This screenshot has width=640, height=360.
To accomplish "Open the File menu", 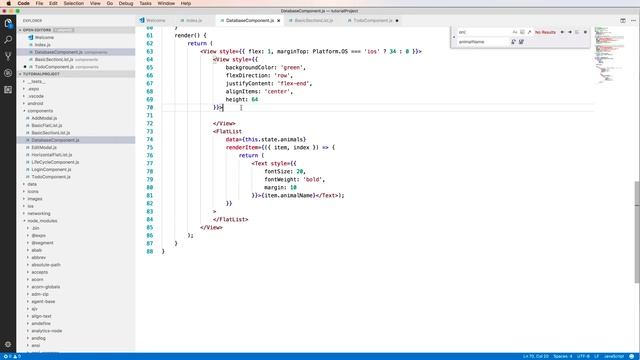I will click(39, 3).
